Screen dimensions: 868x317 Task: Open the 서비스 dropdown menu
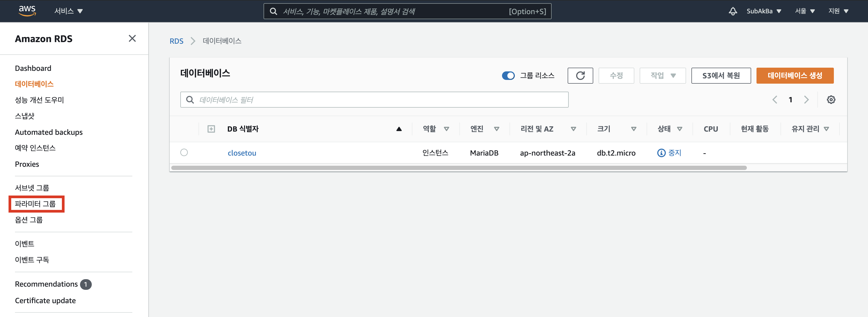(68, 11)
